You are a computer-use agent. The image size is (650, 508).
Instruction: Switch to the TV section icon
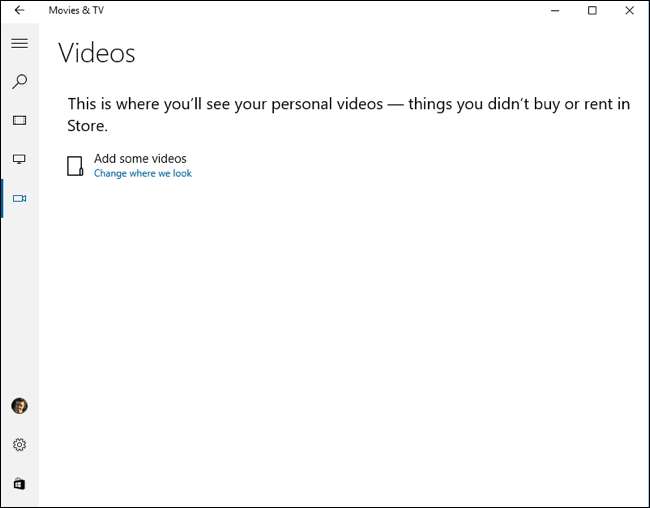click(19, 159)
